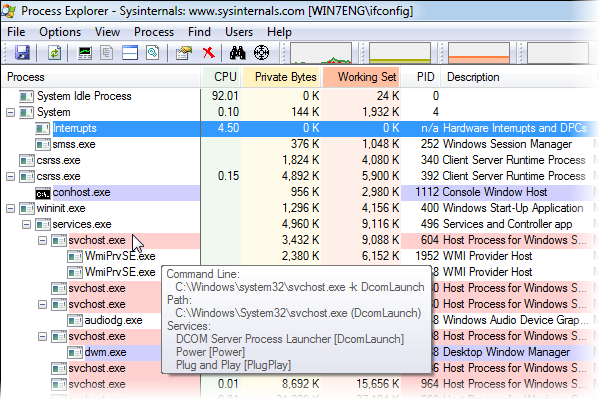Click the CPU usage mini graph

(x=321, y=53)
